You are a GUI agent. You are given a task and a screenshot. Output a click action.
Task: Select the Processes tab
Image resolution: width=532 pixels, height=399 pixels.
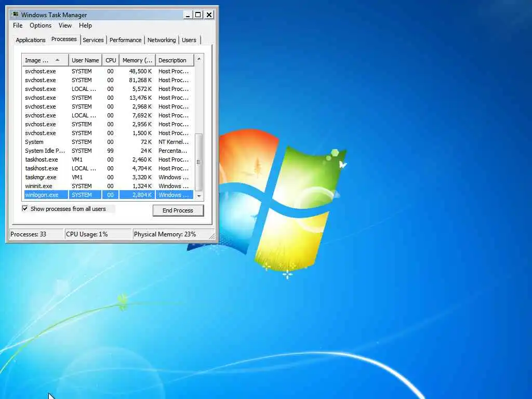tap(64, 39)
